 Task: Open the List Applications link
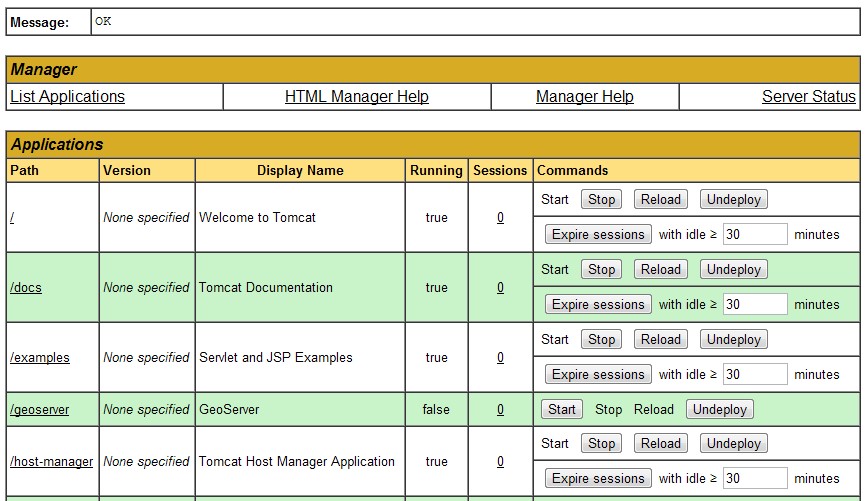click(67, 97)
